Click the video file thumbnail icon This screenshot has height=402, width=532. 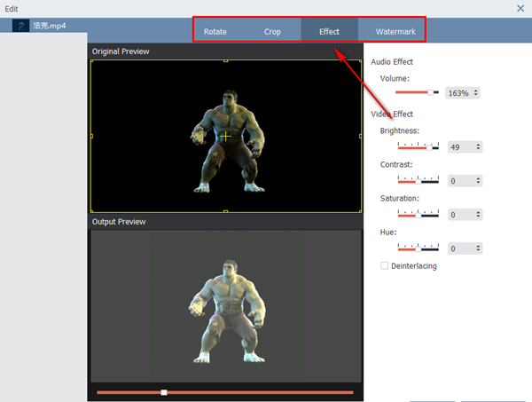tap(20, 26)
